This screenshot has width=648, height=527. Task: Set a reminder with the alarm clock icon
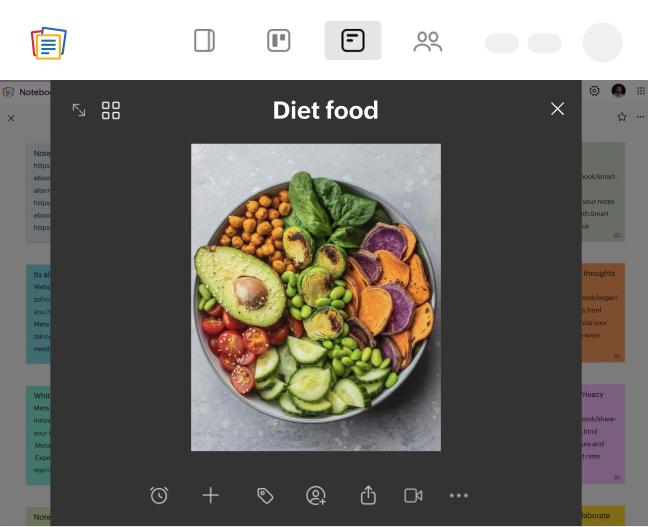159,495
